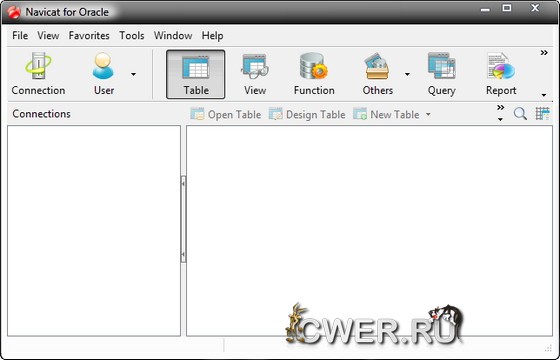
Task: Open the Query toolbar button
Action: pos(441,74)
